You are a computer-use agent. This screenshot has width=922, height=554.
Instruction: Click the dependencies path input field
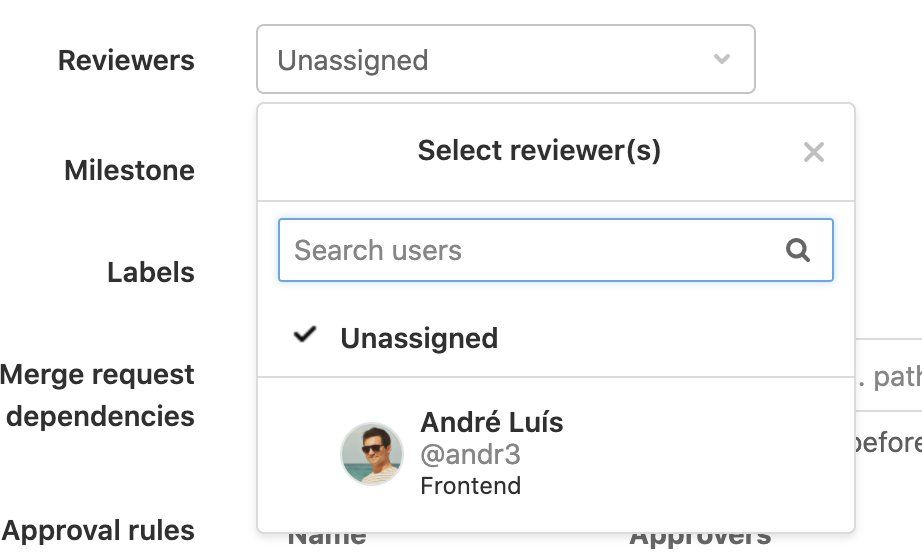coord(888,378)
